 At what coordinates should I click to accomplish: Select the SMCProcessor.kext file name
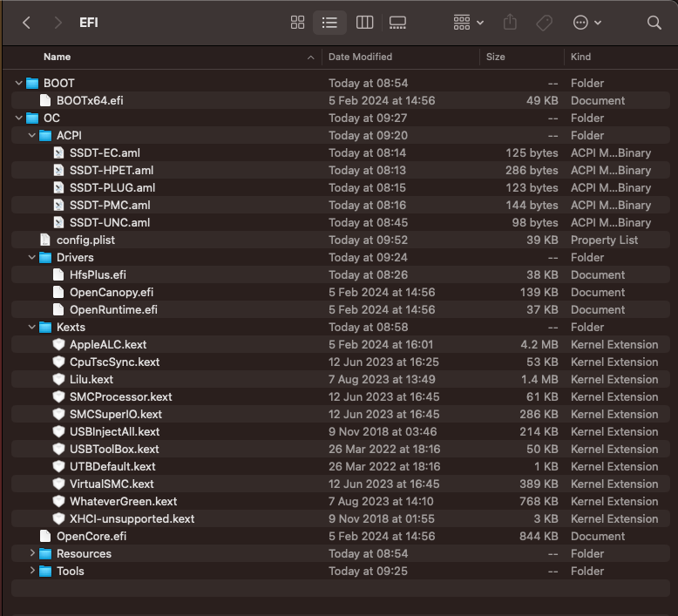120,396
